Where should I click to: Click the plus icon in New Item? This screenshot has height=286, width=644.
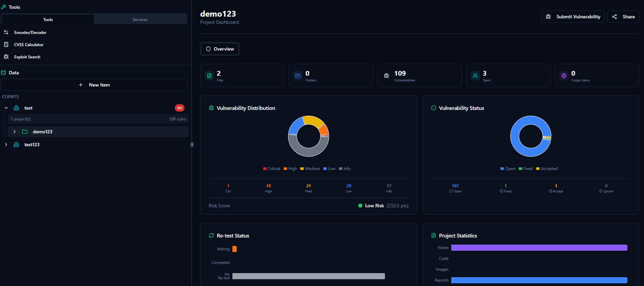coord(81,85)
